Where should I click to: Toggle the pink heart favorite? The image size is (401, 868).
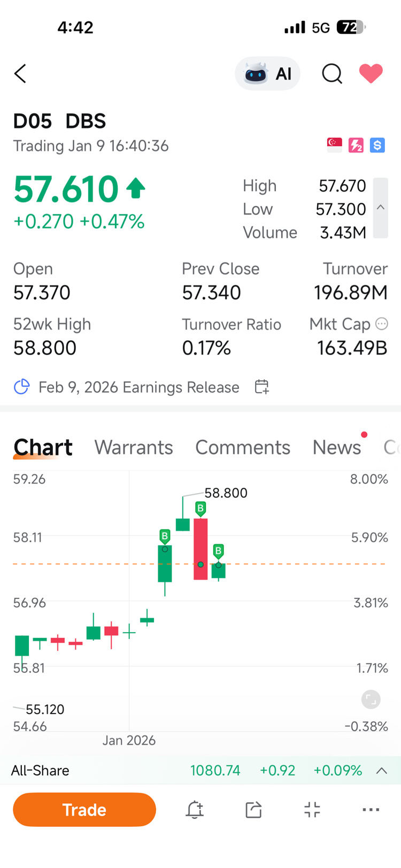(x=371, y=74)
